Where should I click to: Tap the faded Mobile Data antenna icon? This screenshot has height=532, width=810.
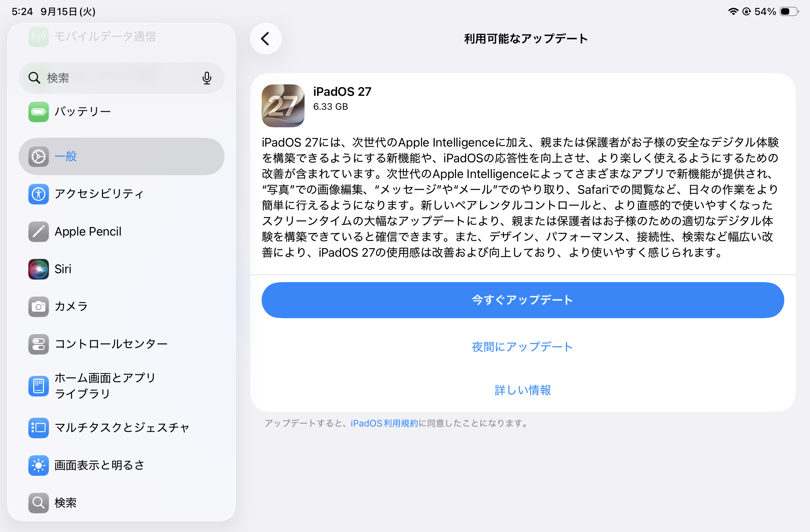(39, 36)
